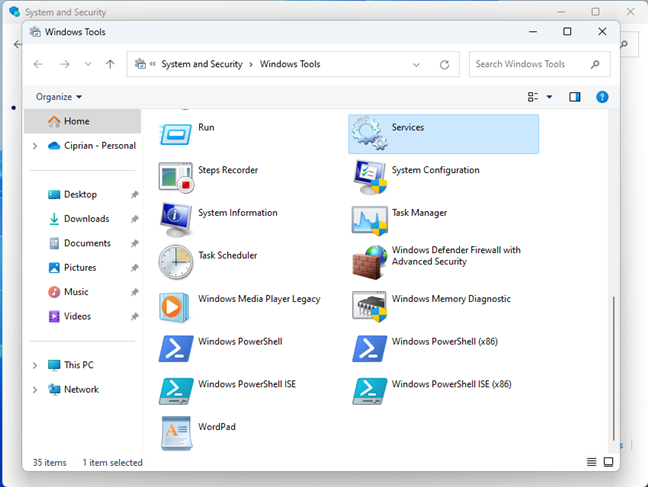The height and width of the screenshot is (487, 648).
Task: Click pin icon beside Music
Action: (134, 292)
